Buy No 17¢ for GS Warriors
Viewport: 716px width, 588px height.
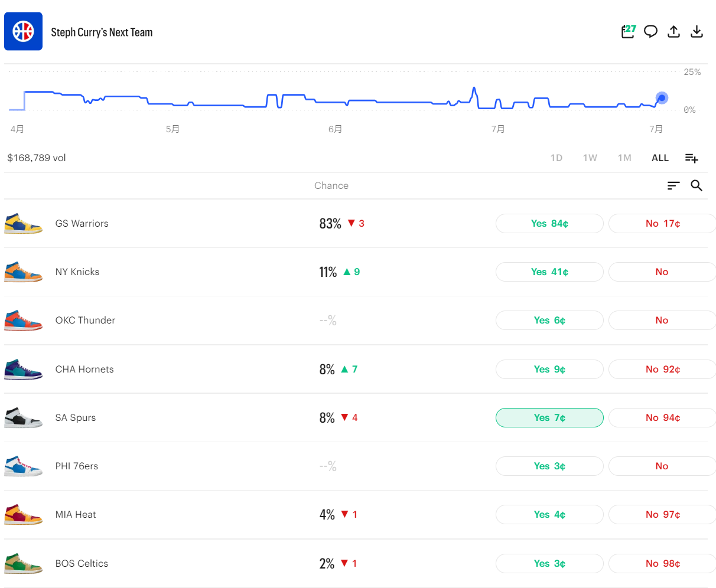pos(662,224)
